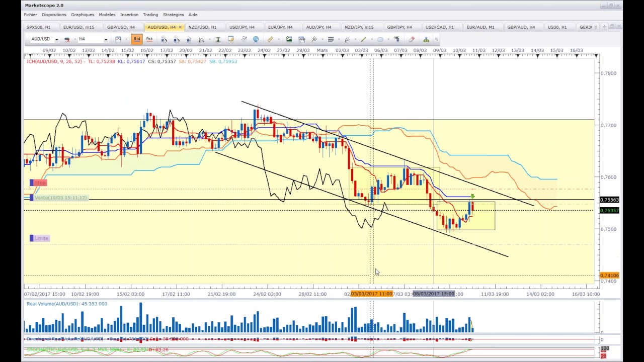This screenshot has width=644, height=362.
Task: Open the Modeles menu
Action: pos(107,15)
